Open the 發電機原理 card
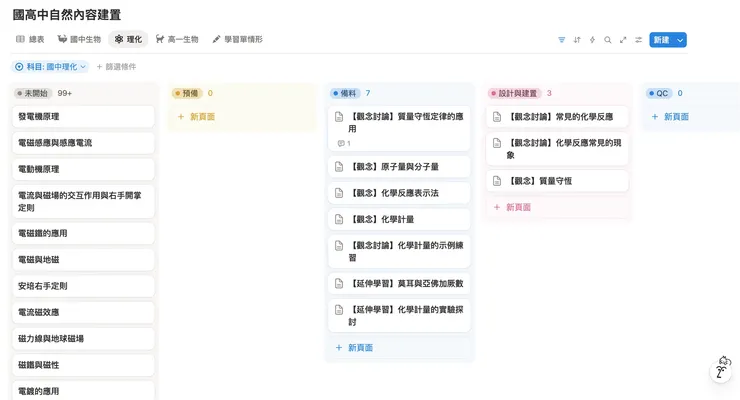Image resolution: width=740 pixels, height=400 pixels. click(83, 117)
